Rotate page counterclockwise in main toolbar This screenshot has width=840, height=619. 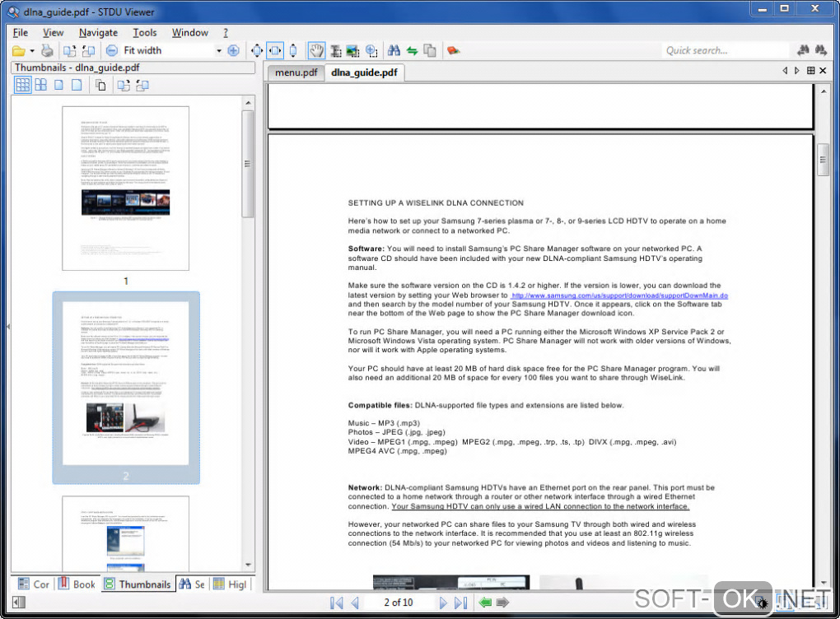pyautogui.click(x=88, y=51)
